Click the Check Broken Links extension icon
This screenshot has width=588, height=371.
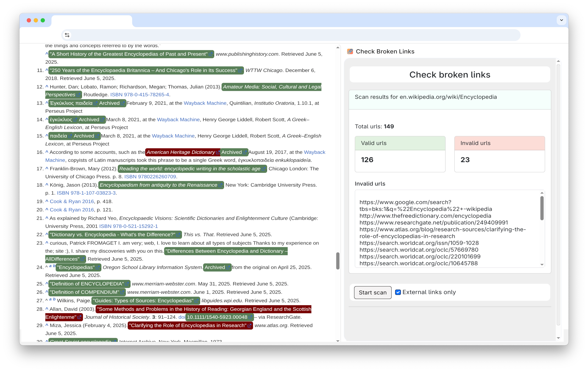coord(350,51)
